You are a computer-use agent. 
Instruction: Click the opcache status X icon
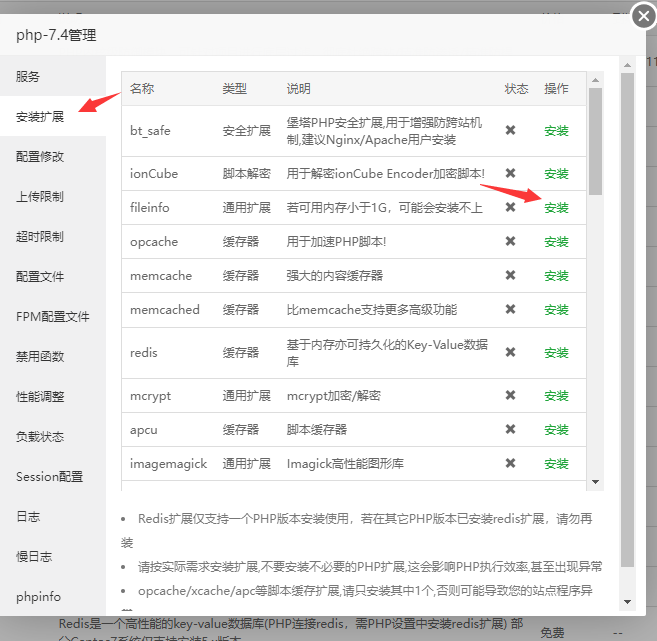coord(510,241)
